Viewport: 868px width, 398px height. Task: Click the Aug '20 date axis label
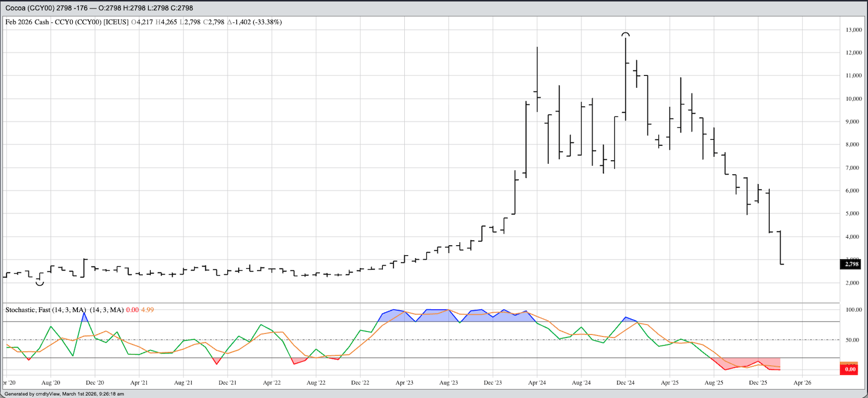point(50,383)
